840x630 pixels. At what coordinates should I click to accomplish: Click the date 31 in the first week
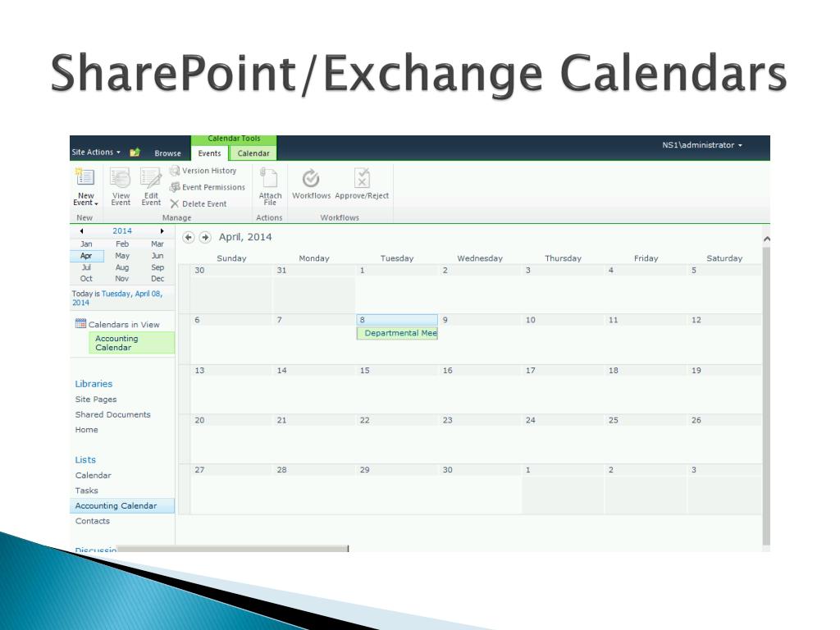tap(281, 270)
